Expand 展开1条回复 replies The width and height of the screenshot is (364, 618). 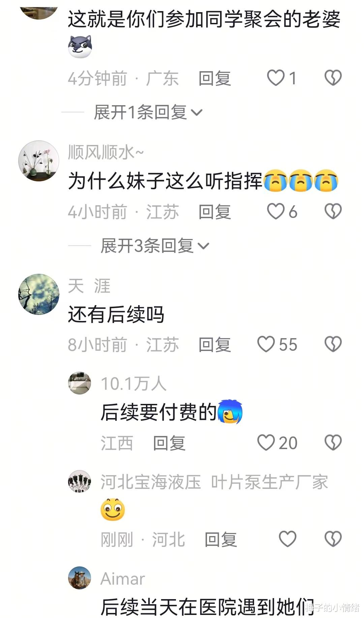(148, 112)
